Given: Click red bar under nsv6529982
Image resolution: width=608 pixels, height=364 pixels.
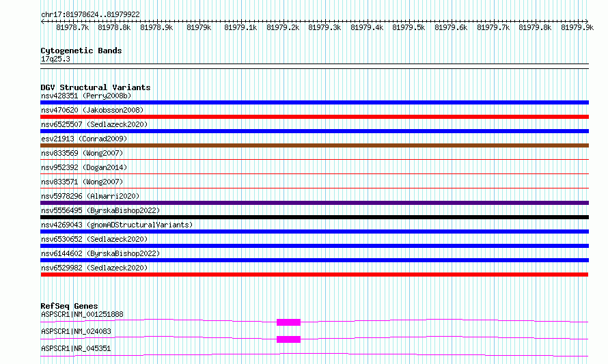Looking at the screenshot, I should click(314, 275).
